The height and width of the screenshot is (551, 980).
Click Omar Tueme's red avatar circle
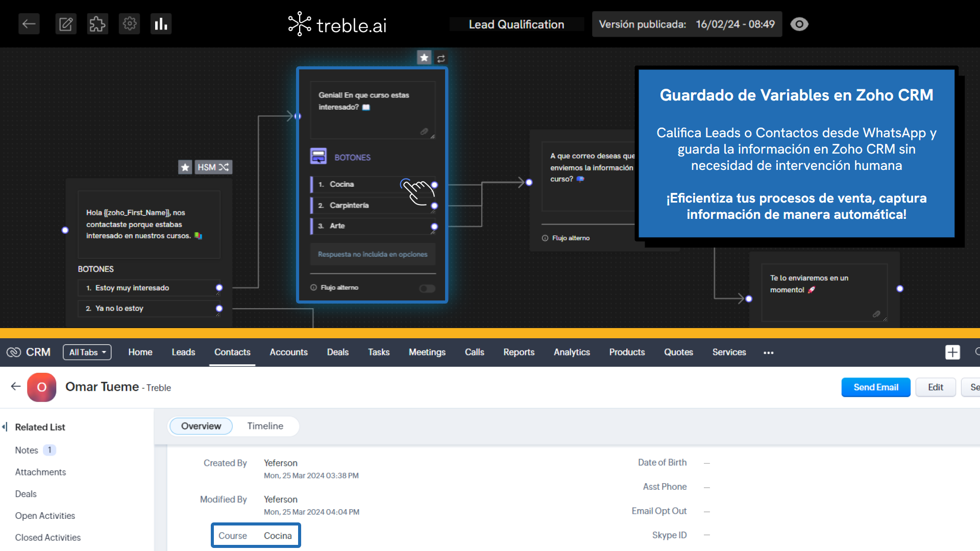pos(42,387)
